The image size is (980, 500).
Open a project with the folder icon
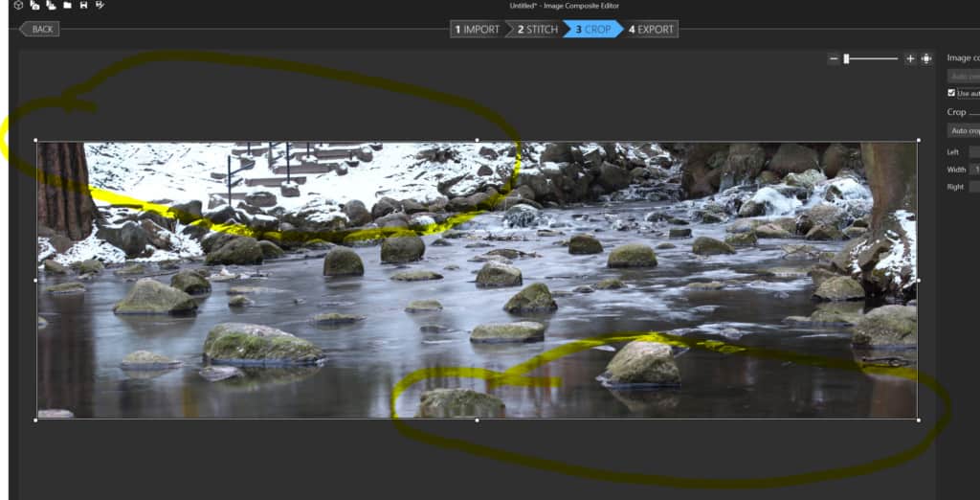pyautogui.click(x=67, y=5)
